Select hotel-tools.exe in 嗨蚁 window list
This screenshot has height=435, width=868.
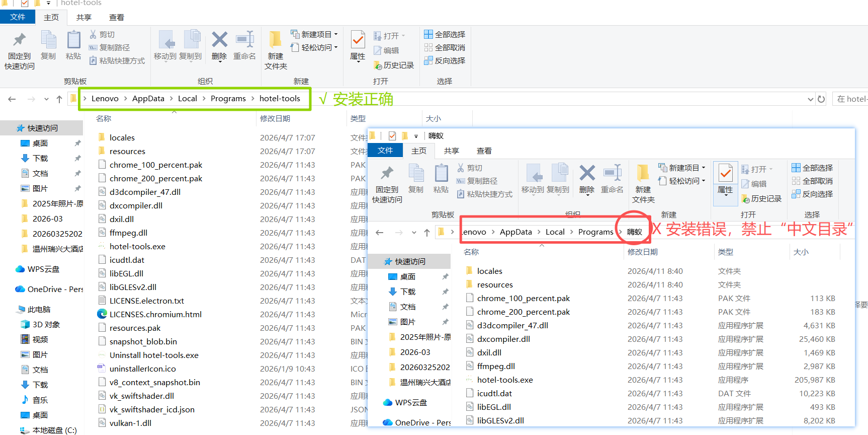point(505,380)
